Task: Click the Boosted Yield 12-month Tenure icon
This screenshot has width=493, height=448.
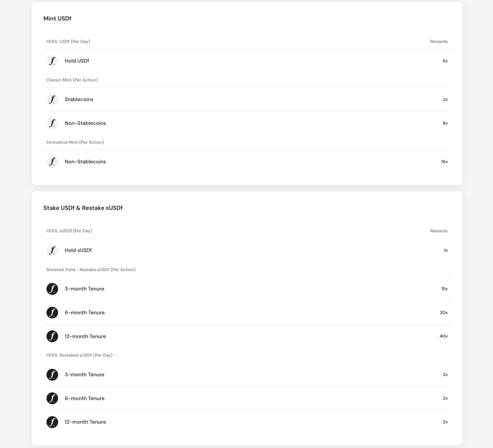Action: 52,336
